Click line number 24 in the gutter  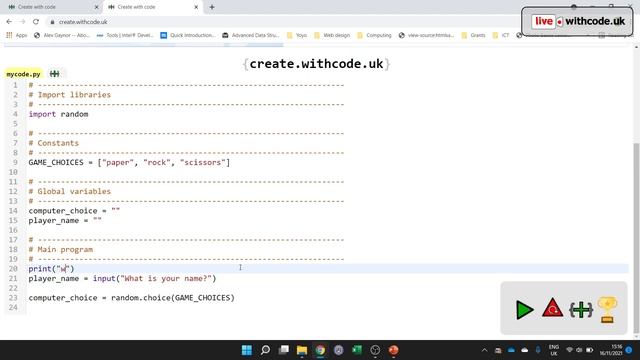pyautogui.click(x=13, y=307)
